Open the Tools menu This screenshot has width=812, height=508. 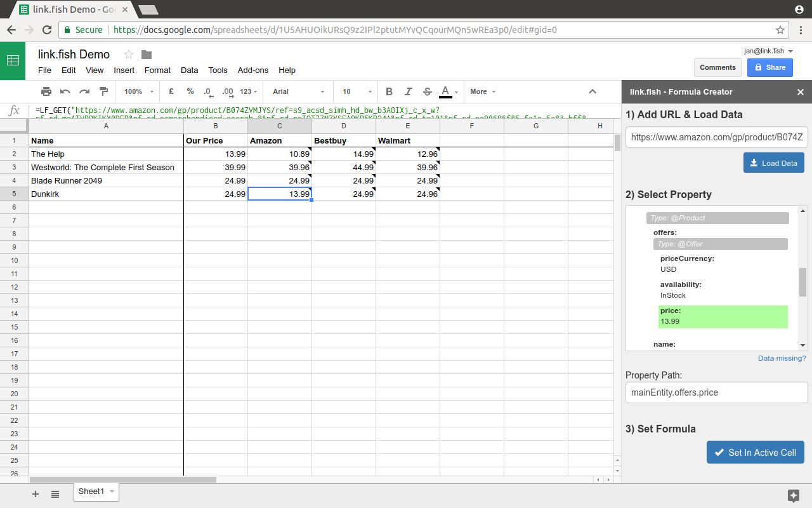(x=218, y=70)
